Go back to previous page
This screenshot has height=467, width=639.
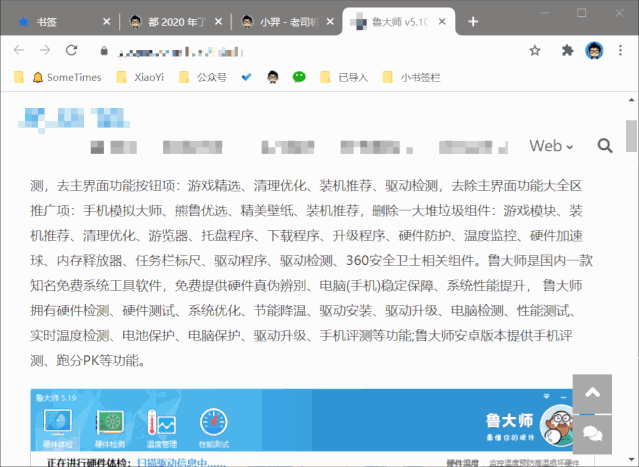19,51
